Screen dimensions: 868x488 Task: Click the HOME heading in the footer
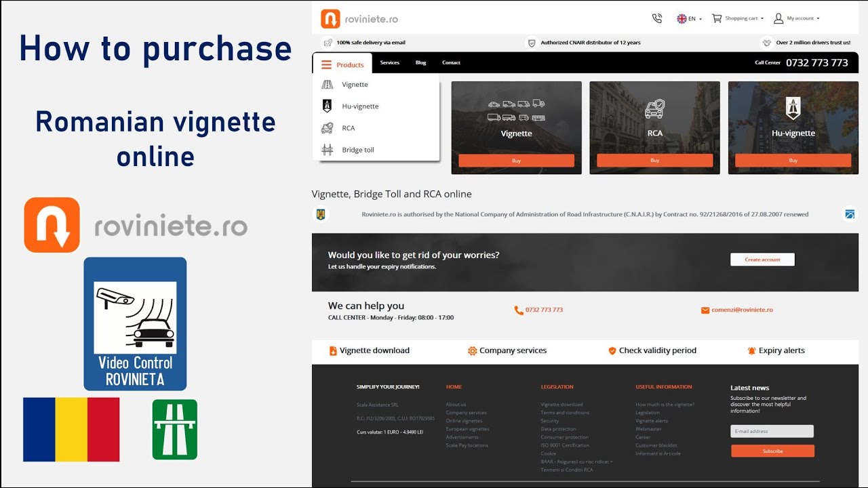point(454,387)
